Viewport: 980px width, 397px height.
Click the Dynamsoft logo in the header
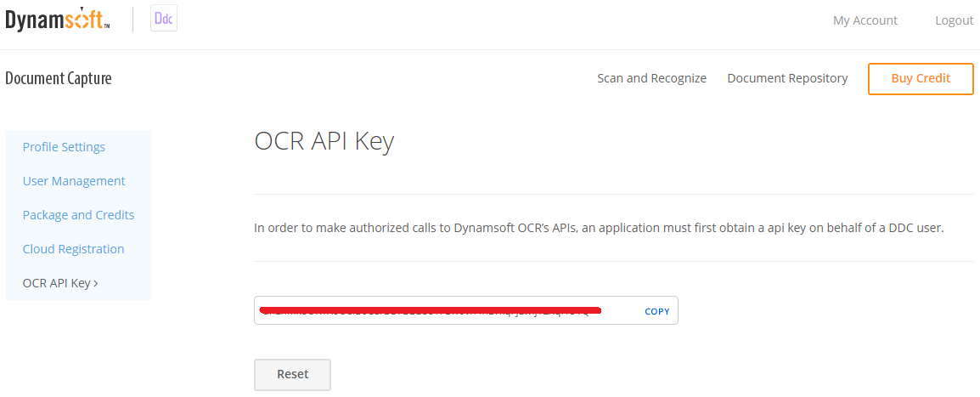57,20
